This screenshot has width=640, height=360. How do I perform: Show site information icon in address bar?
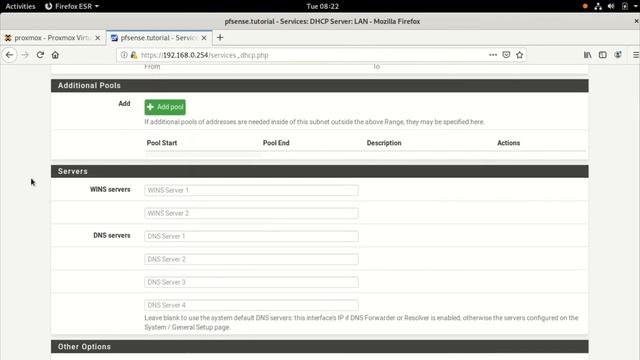[124, 55]
